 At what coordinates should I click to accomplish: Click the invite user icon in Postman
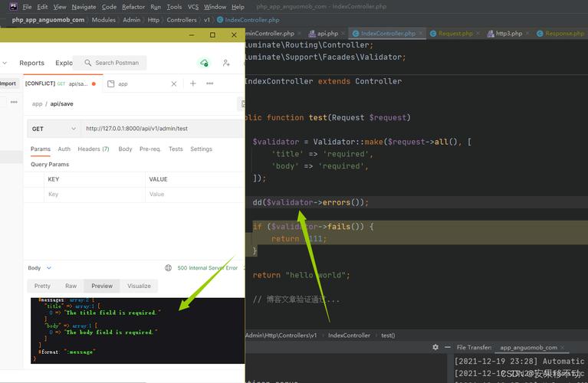tap(226, 63)
